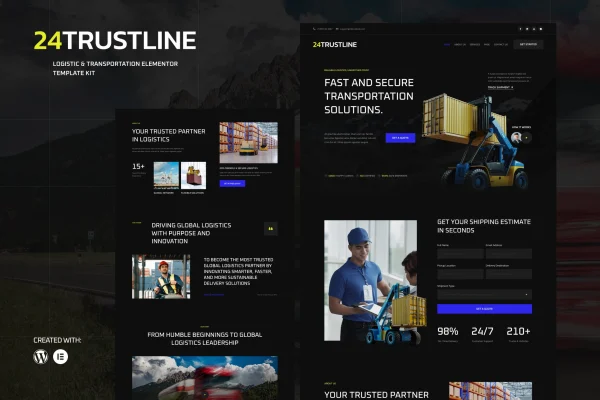Click the Delivery Destination input field
The height and width of the screenshot is (400, 600).
pyautogui.click(x=509, y=274)
